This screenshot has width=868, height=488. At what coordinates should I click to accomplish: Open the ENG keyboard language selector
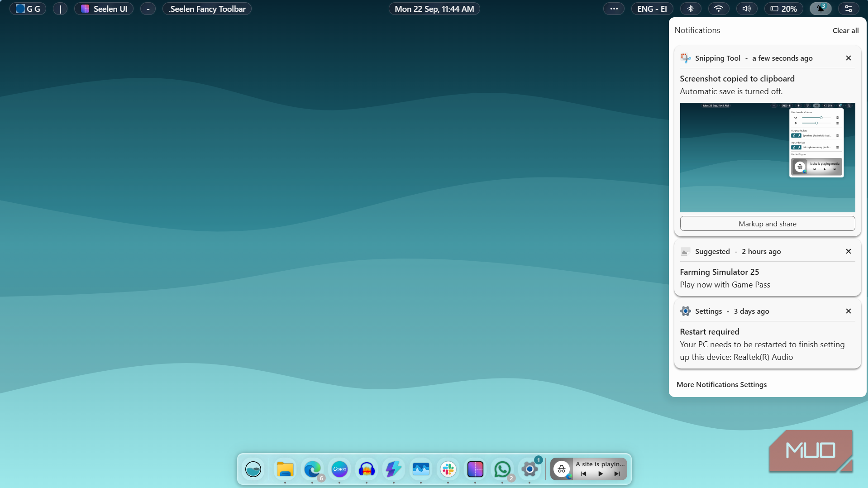click(652, 9)
